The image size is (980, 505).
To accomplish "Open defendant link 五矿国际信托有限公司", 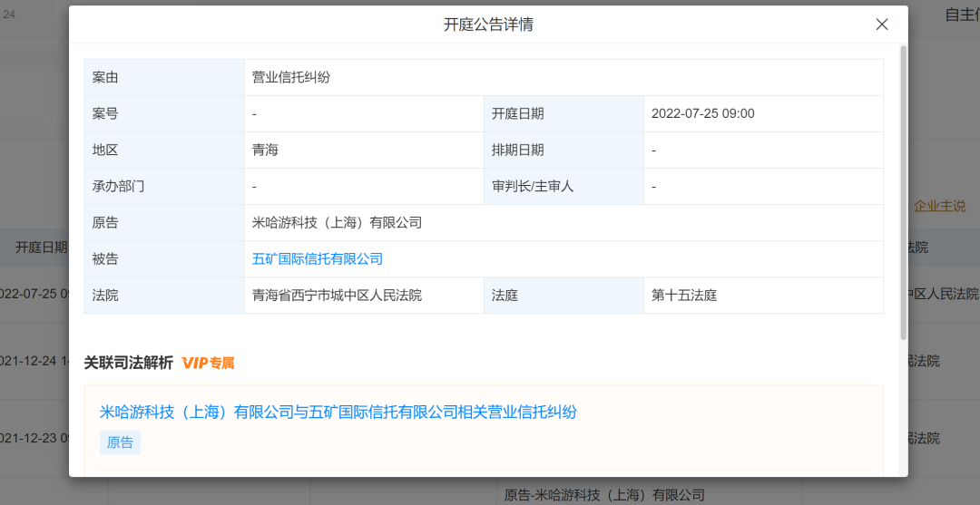I will [x=317, y=259].
